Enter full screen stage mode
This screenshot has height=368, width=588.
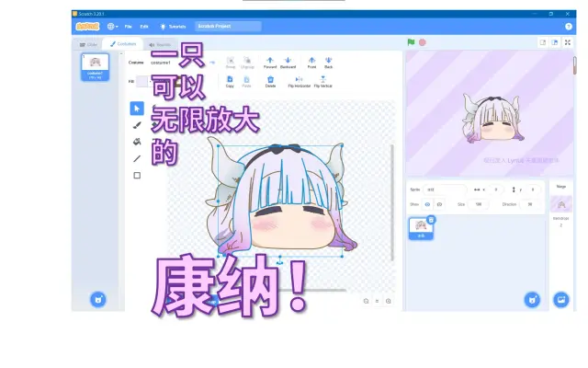[568, 42]
